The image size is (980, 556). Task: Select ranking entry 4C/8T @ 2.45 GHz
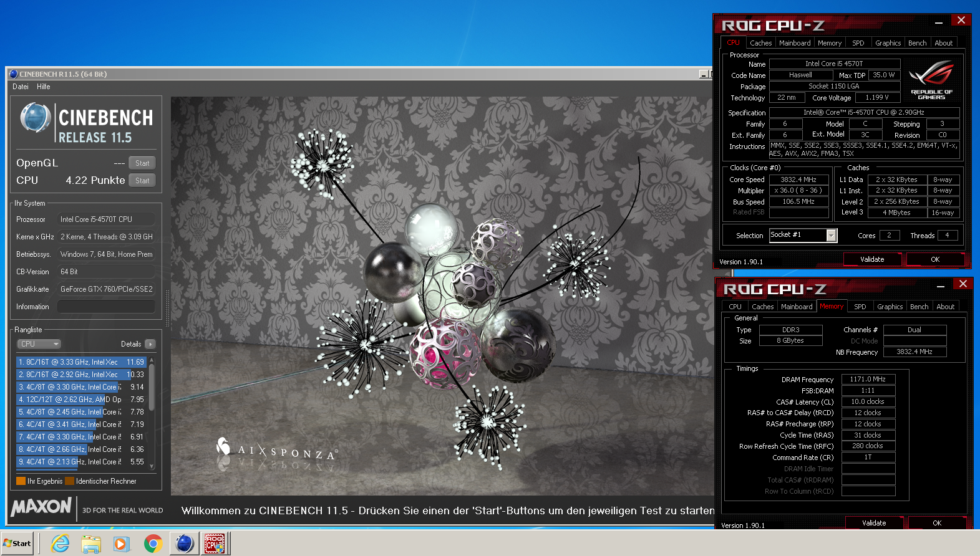click(81, 412)
